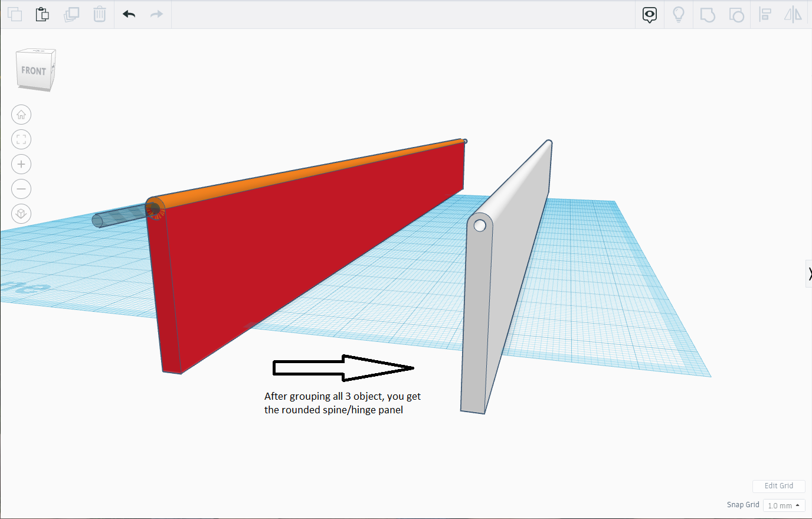Click the Show All eye icon
The height and width of the screenshot is (519, 812).
[650, 15]
